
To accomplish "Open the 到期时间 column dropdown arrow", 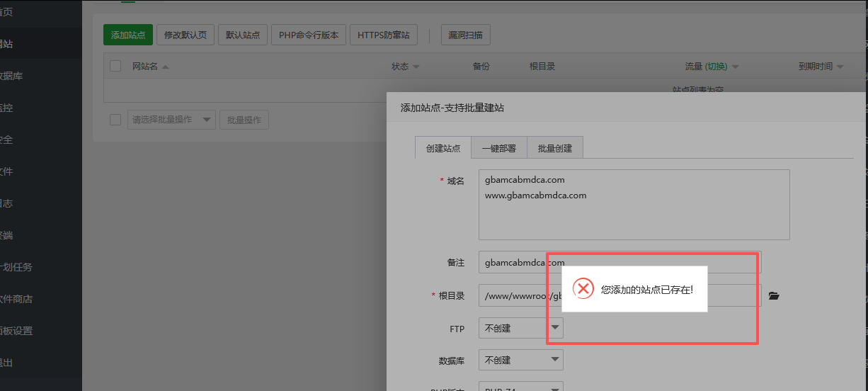I will point(840,67).
